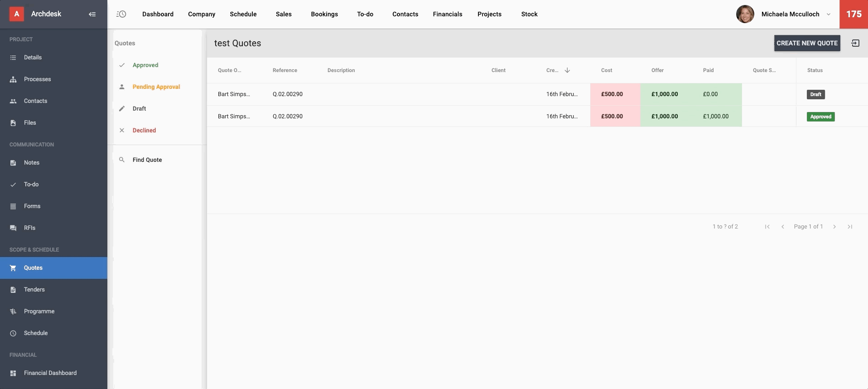868x389 pixels.
Task: Jump to the last page of quotes
Action: pyautogui.click(x=850, y=227)
